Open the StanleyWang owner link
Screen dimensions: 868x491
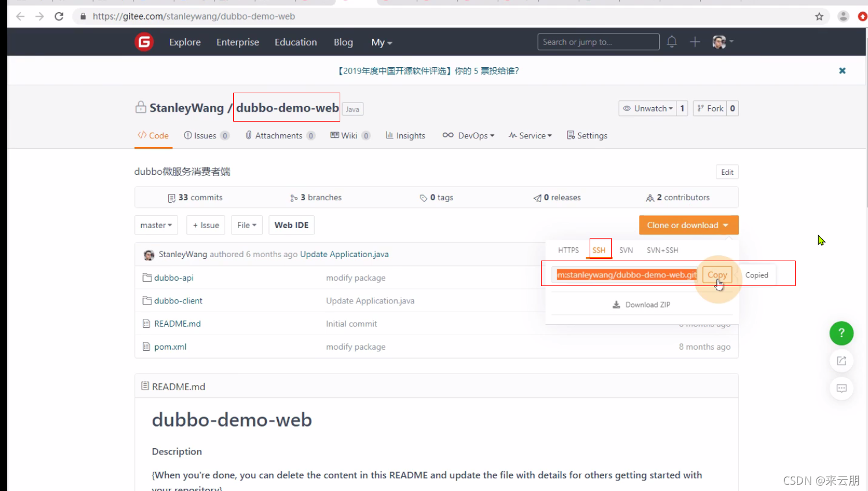[186, 108]
